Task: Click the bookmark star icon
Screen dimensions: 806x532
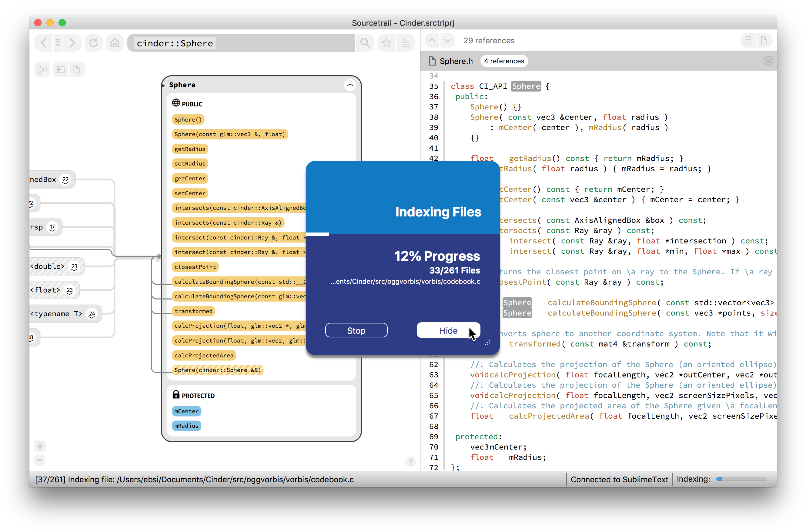Action: (x=386, y=43)
